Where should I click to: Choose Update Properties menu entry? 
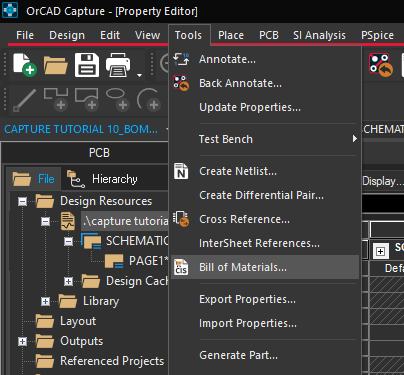[x=265, y=107]
